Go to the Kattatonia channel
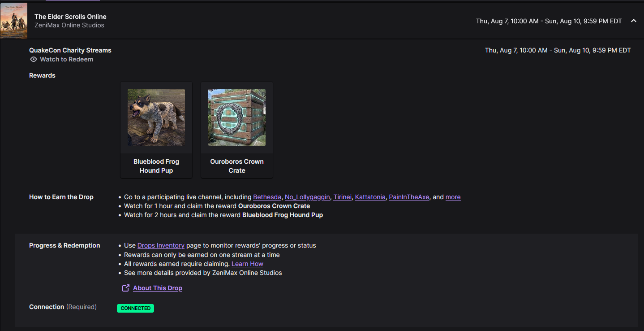The width and height of the screenshot is (644, 331). (370, 197)
